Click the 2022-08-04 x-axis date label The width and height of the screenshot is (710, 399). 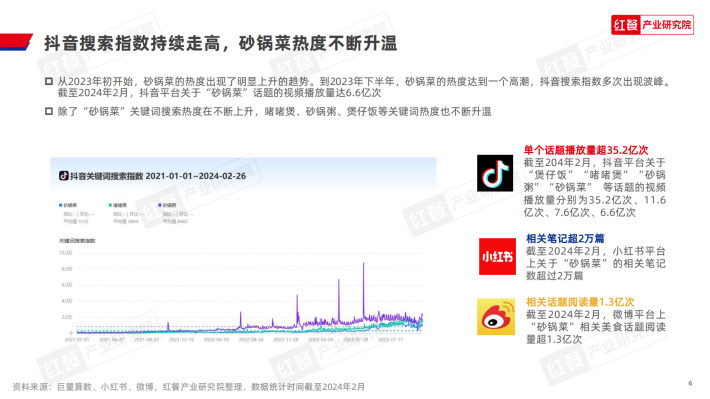pyautogui.click(x=251, y=339)
